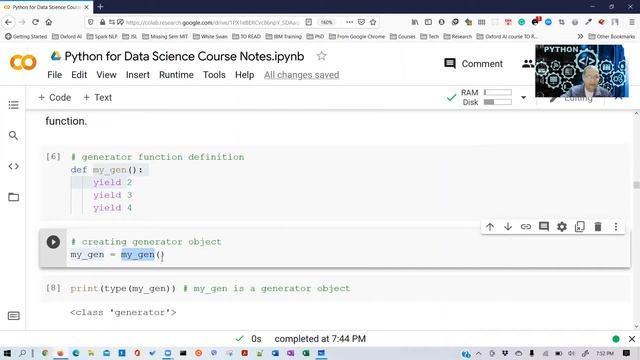This screenshot has height=360, width=640.
Task: Mirror the cell in a tab
Action: tap(580, 227)
